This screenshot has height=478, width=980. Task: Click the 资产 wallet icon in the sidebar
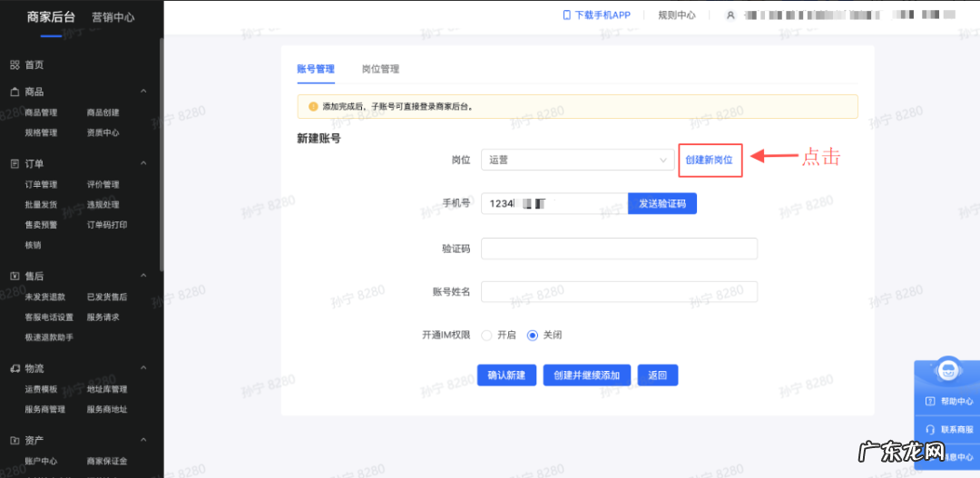pos(15,441)
